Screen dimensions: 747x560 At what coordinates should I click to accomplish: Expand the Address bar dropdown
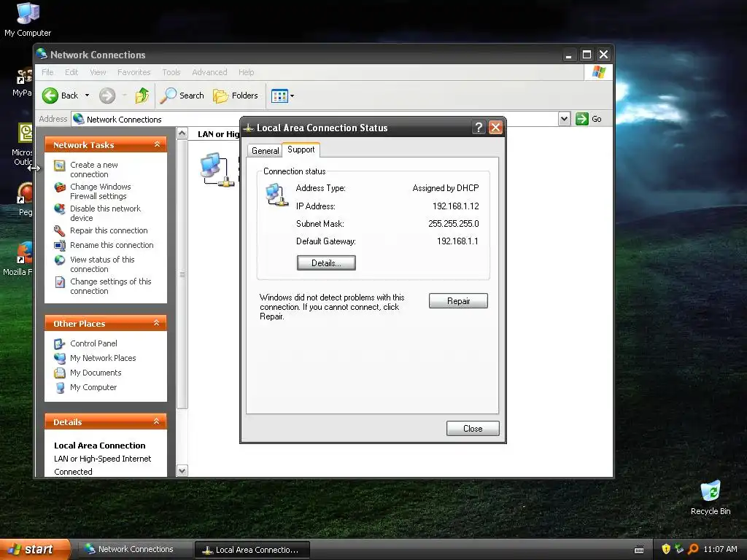click(x=564, y=119)
